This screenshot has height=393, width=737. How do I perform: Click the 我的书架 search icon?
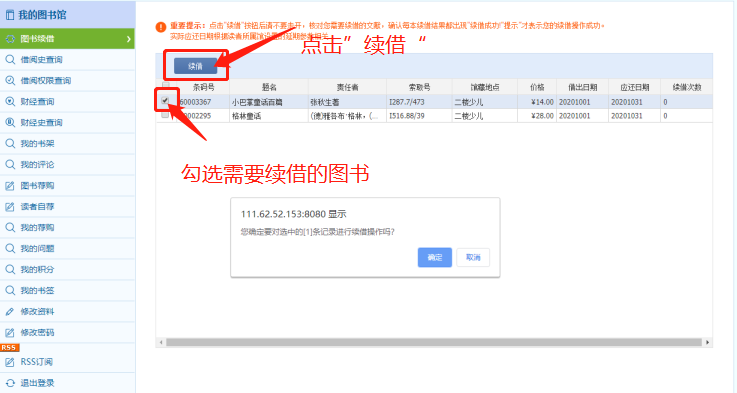10,143
